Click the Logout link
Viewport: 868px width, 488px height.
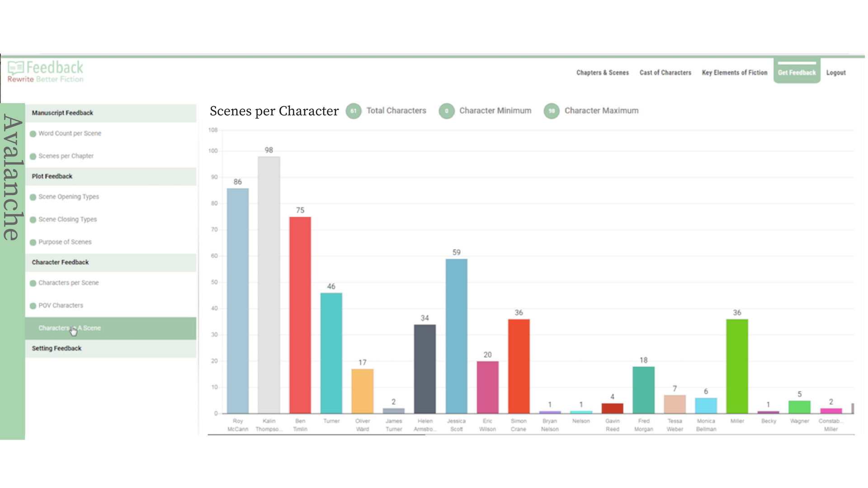coord(836,73)
